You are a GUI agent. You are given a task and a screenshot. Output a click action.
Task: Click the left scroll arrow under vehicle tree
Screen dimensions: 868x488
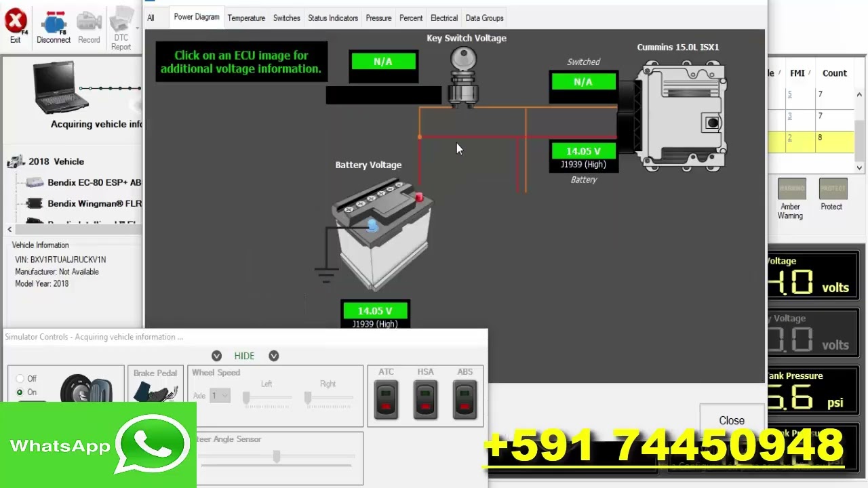(9, 230)
